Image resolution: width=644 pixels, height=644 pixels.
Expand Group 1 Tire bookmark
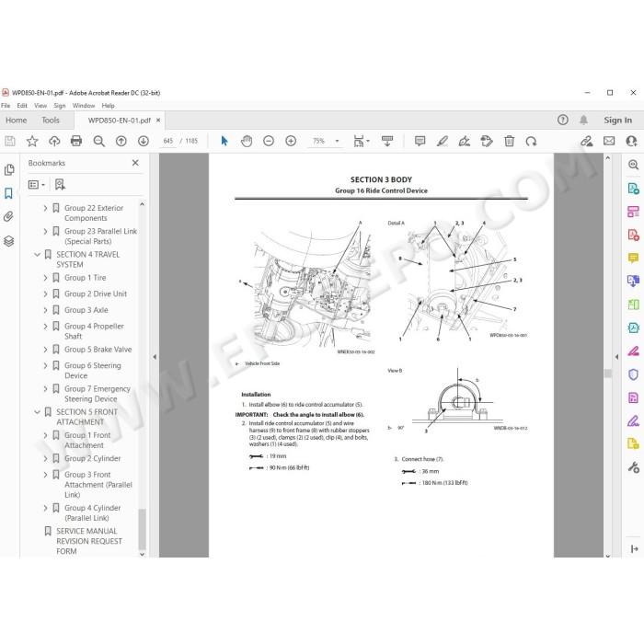click(x=46, y=278)
